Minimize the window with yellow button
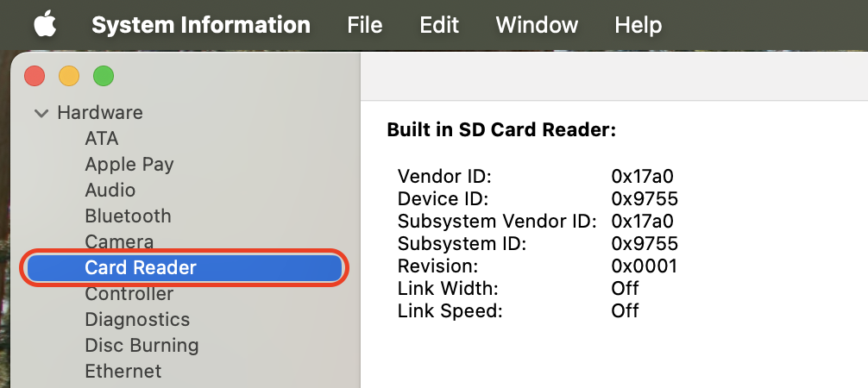This screenshot has height=388, width=868. (69, 76)
